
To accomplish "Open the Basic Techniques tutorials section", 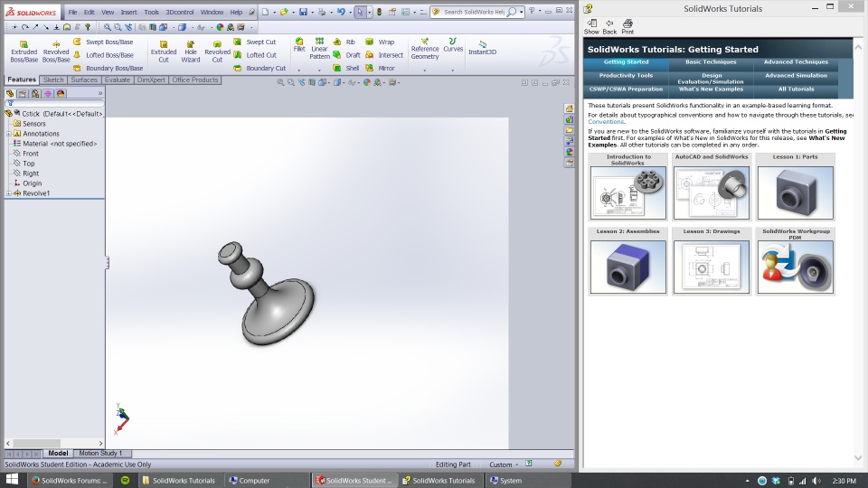I will tap(711, 62).
